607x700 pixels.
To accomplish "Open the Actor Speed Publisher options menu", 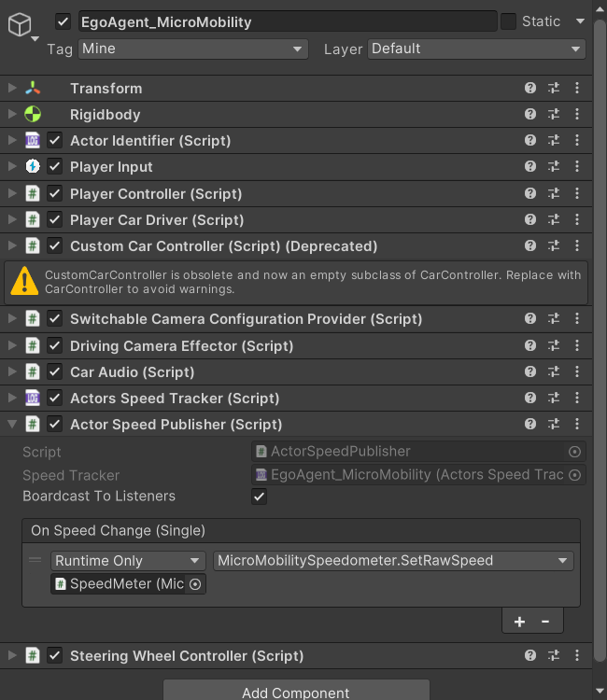I will pos(577,424).
